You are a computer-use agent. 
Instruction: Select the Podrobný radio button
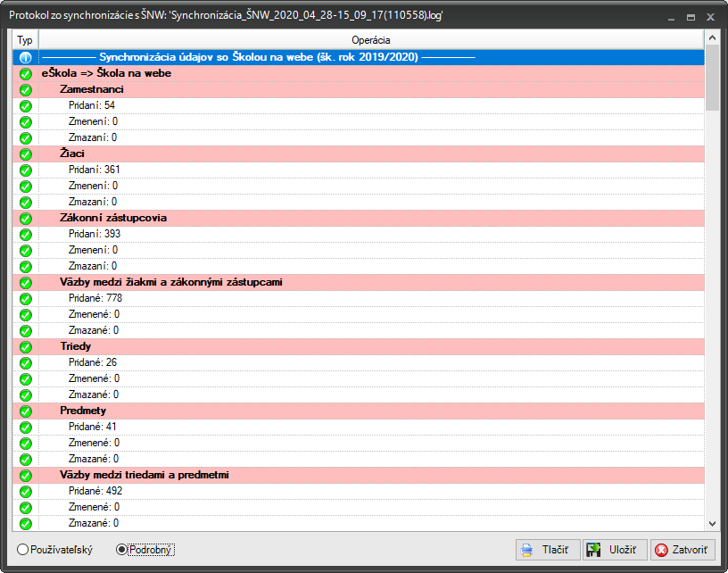coord(121,550)
